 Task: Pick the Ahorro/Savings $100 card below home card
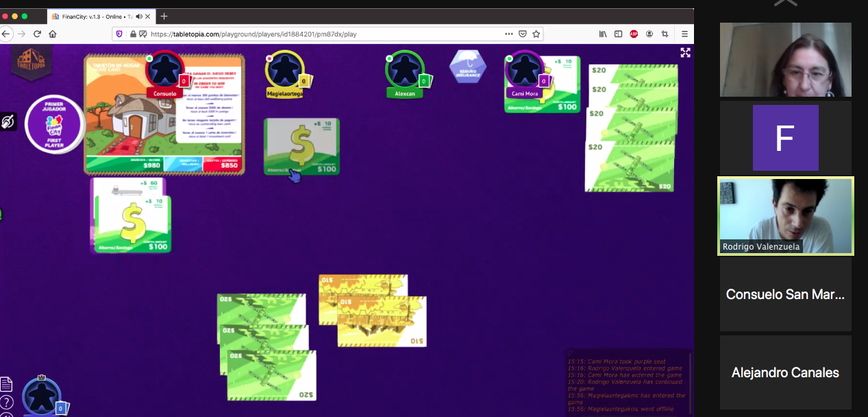tap(133, 224)
